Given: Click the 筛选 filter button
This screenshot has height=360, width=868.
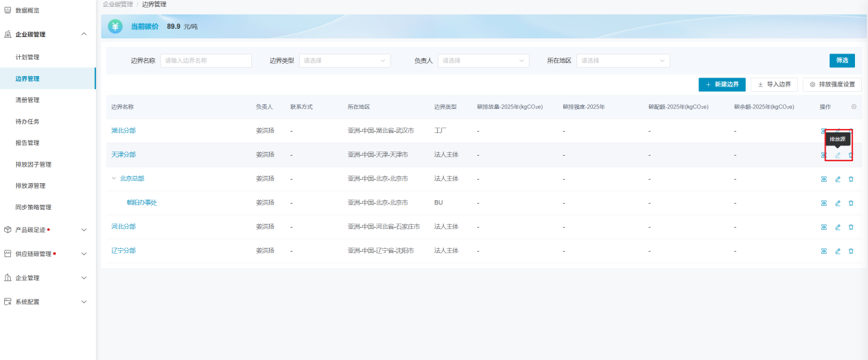Looking at the screenshot, I should pyautogui.click(x=842, y=60).
